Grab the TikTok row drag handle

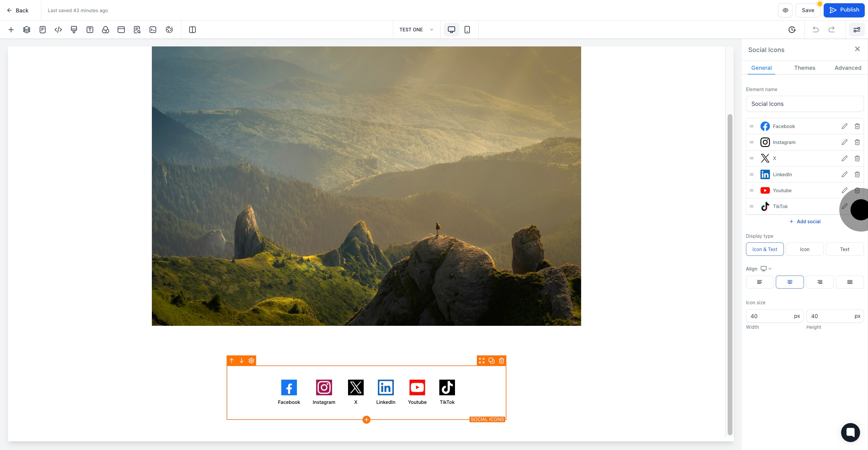tap(751, 206)
